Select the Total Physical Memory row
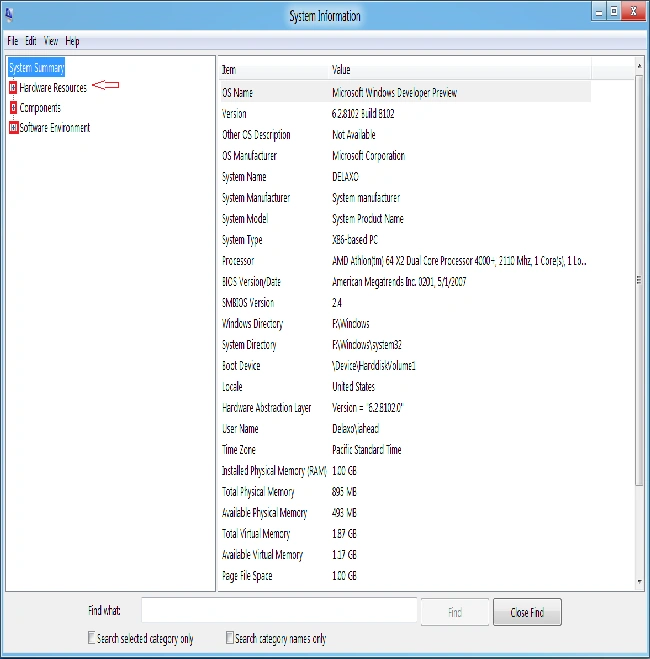This screenshot has width=650, height=659. [405, 492]
